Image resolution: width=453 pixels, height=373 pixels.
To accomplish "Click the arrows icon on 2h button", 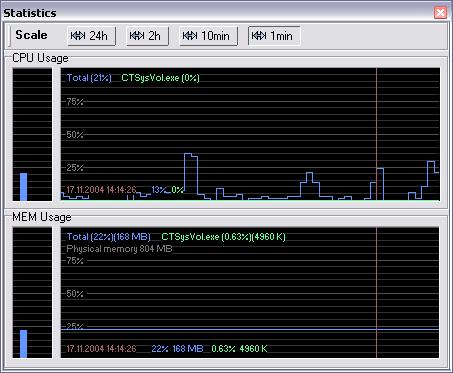I will tap(137, 36).
